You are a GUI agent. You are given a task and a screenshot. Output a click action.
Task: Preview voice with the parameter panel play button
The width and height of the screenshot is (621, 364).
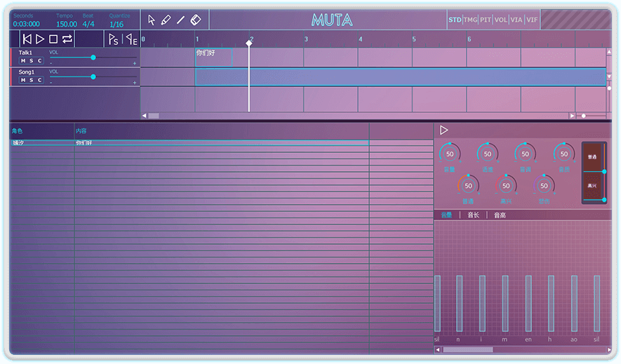tap(443, 130)
